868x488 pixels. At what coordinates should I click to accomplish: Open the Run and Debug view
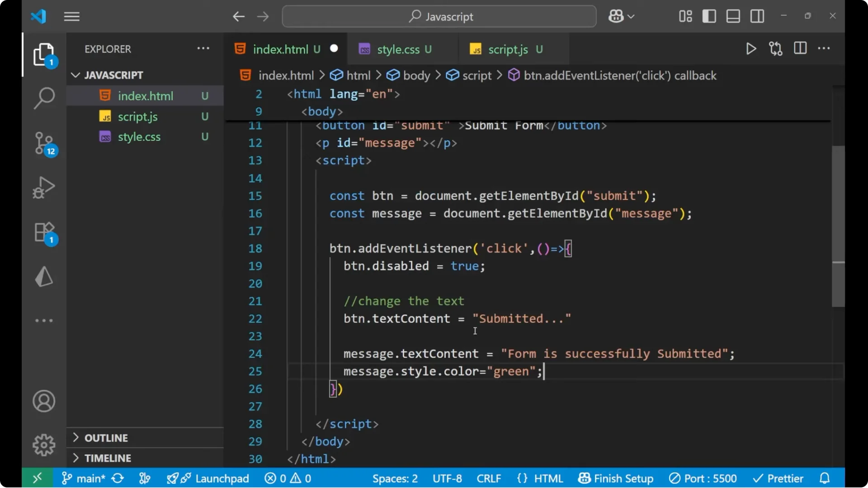point(44,187)
